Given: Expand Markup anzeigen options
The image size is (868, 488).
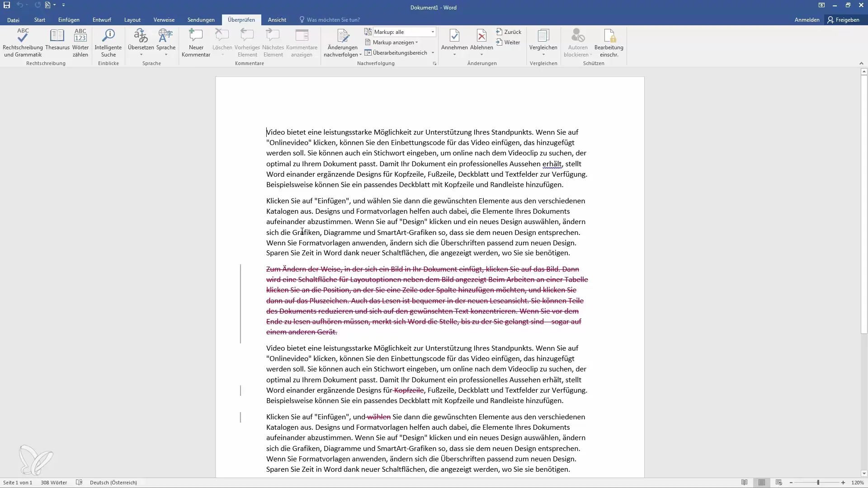Looking at the screenshot, I should tap(392, 42).
